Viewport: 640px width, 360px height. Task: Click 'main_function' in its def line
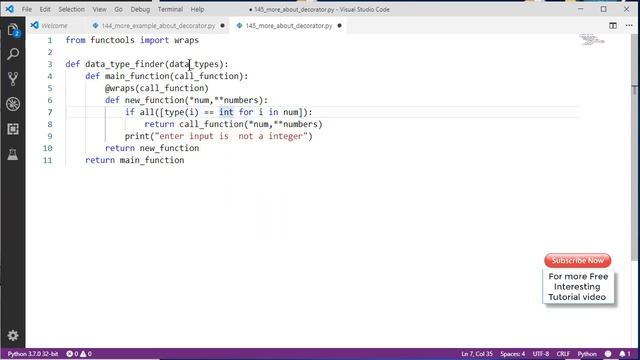click(137, 76)
